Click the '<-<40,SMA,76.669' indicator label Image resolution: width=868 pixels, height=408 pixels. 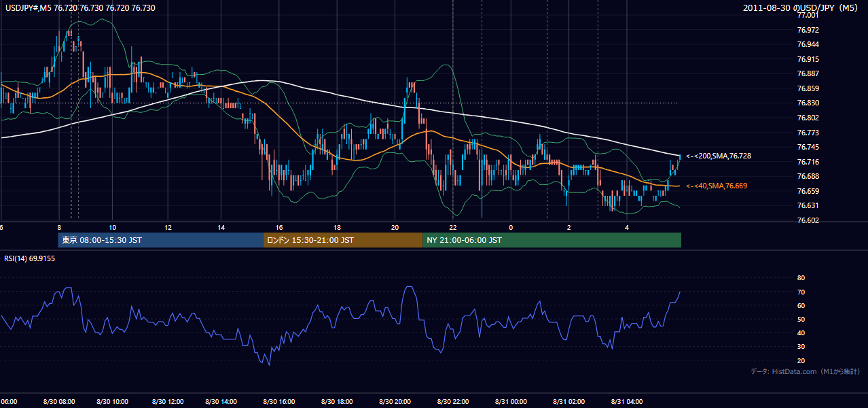pos(716,186)
